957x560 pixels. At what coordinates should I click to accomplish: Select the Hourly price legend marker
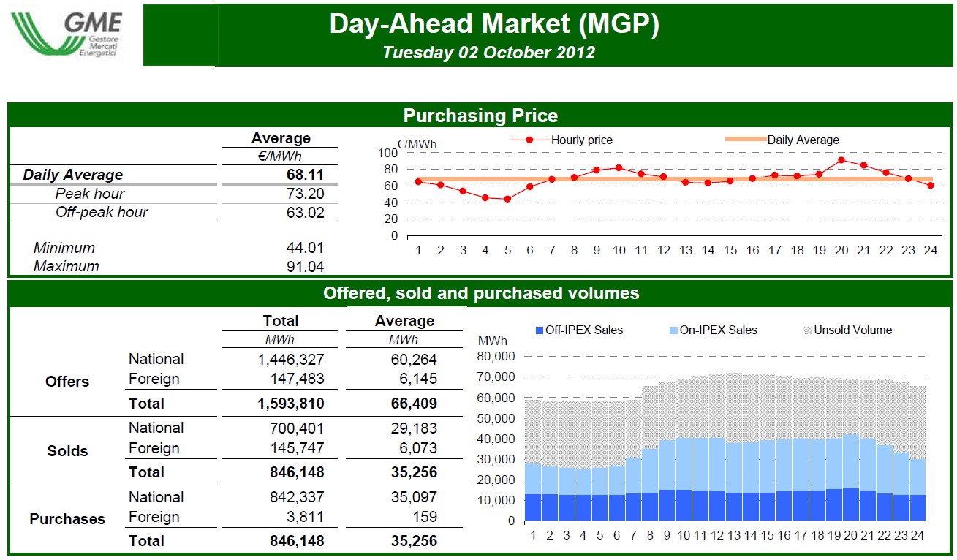[x=529, y=140]
